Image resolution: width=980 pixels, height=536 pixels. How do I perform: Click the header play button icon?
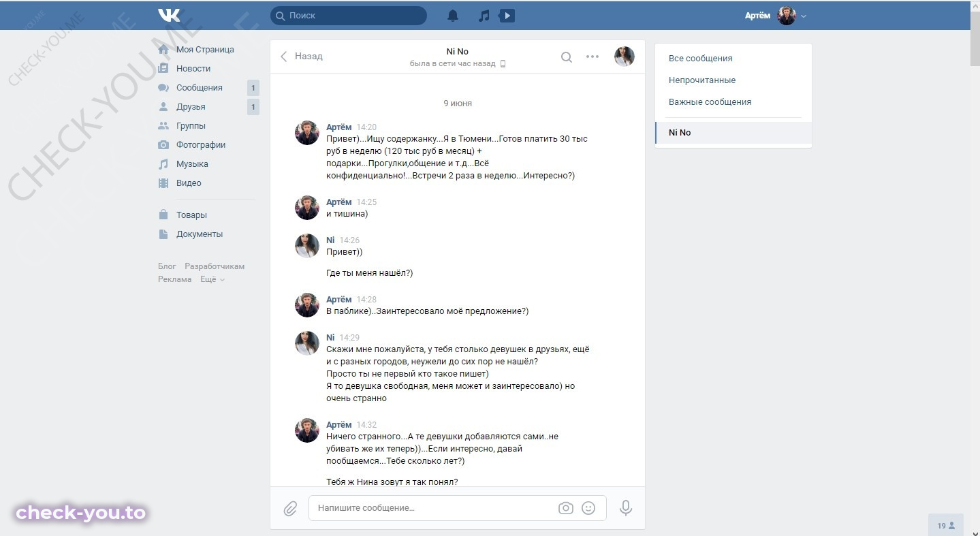[507, 16]
